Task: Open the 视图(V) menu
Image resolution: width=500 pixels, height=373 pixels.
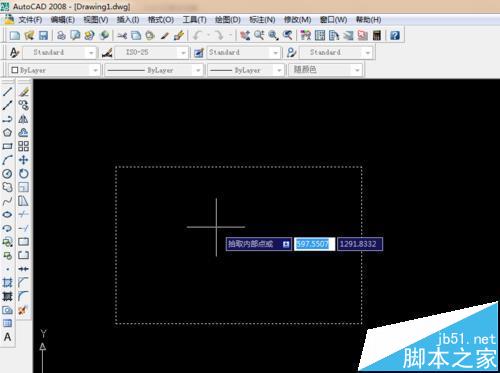Action: pyautogui.click(x=96, y=20)
